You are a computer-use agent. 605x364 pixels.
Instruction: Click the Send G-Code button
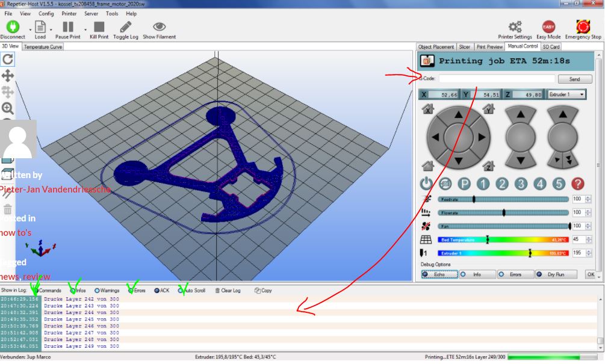click(x=574, y=79)
